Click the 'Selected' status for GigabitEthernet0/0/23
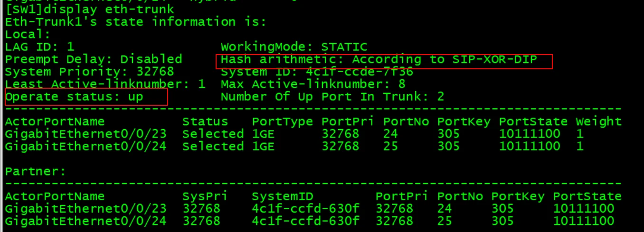Viewport: 644px width, 232px height. [x=213, y=134]
